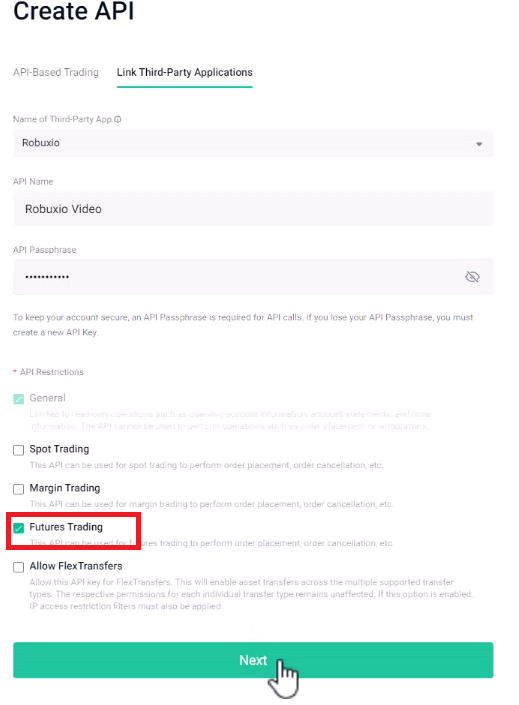Click the green Next button
The width and height of the screenshot is (519, 705).
pyautogui.click(x=253, y=660)
